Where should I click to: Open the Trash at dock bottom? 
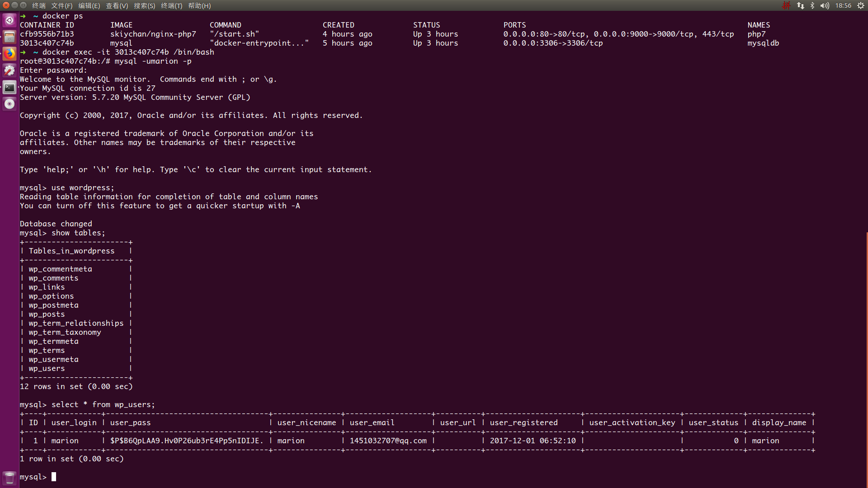point(9,478)
